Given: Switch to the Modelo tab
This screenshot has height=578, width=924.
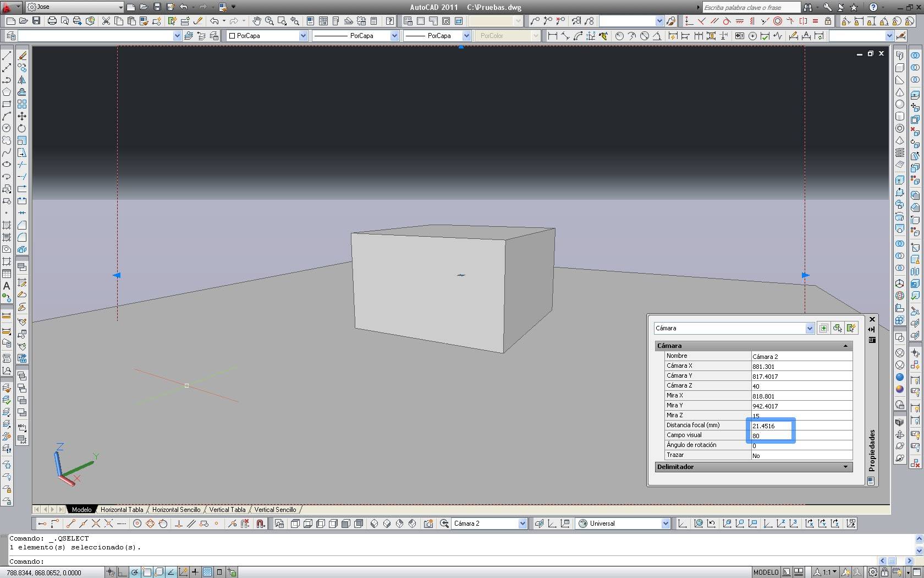Looking at the screenshot, I should 81,510.
